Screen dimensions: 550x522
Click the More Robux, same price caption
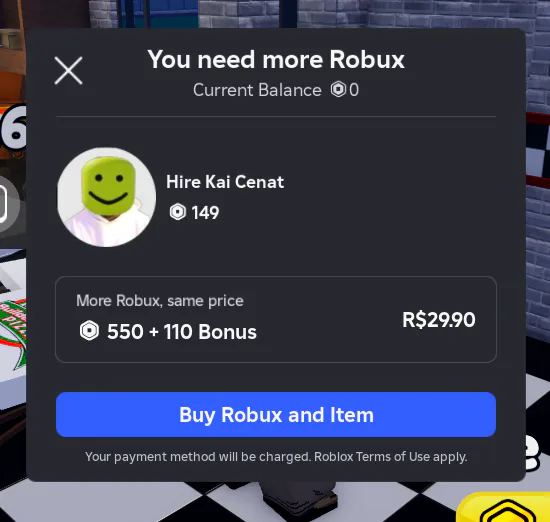tap(160, 301)
